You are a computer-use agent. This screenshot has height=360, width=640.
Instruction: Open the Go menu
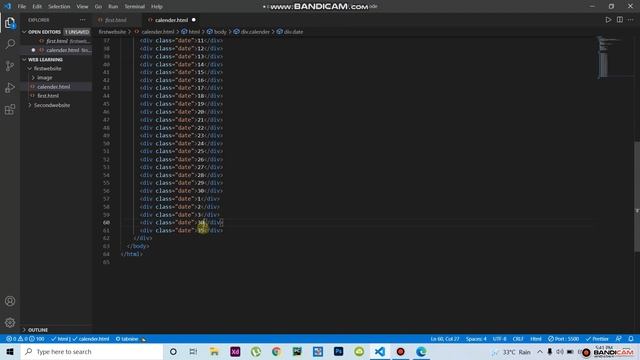click(98, 7)
